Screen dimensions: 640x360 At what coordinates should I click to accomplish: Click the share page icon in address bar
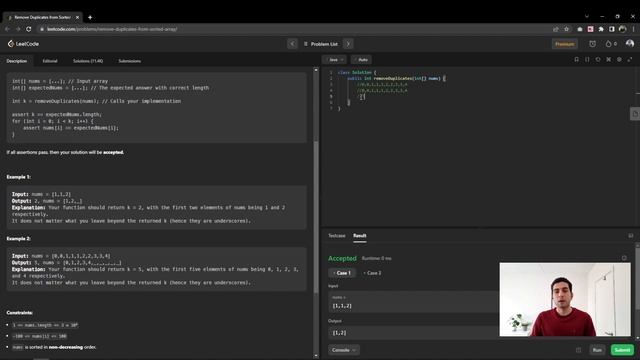[556, 29]
